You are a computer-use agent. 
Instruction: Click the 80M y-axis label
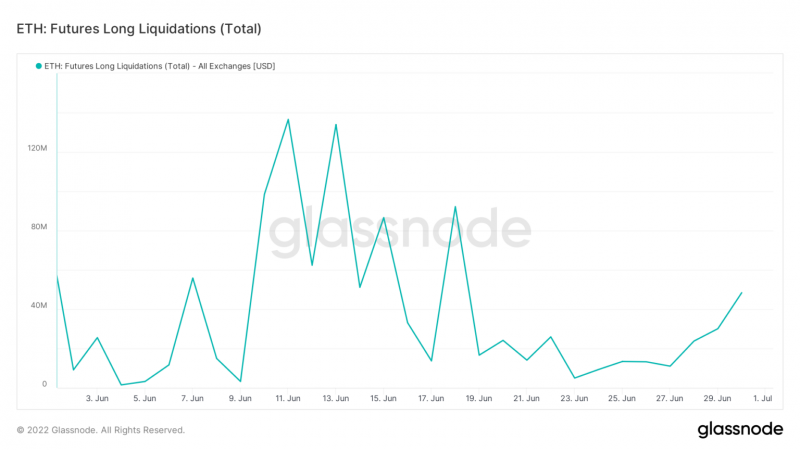[38, 227]
